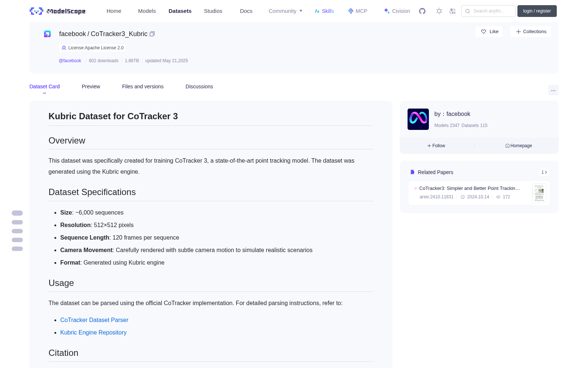
Task: Open the CoTracker3 paper thumbnail
Action: [x=539, y=193]
